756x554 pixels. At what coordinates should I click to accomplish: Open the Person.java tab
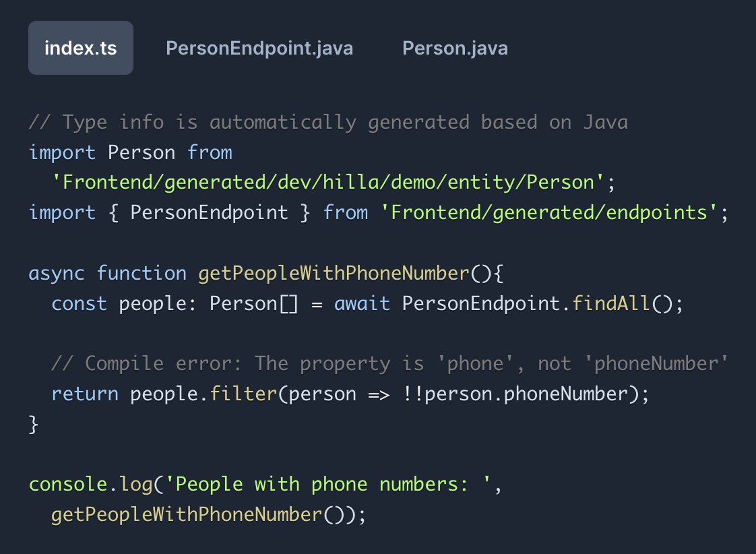pyautogui.click(x=455, y=49)
